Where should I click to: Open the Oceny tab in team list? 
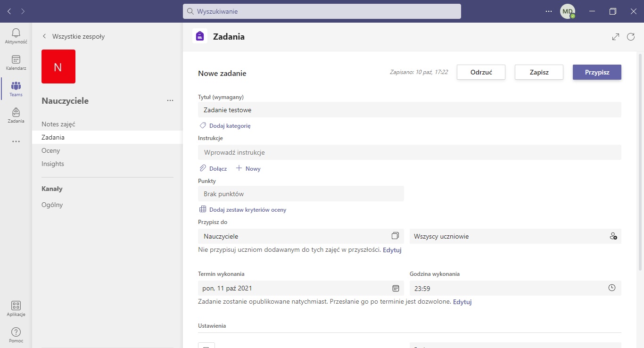coord(51,150)
